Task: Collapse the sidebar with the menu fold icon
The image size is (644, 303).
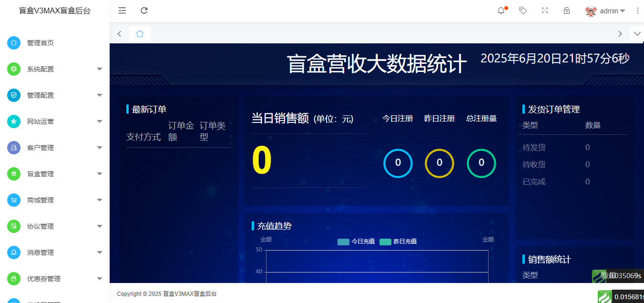Action: coord(122,10)
